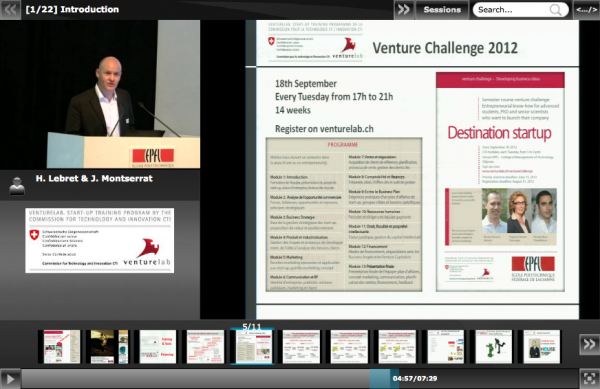Click the magnifying glass search icon
Image resolution: width=600 pixels, height=389 pixels.
coord(556,10)
